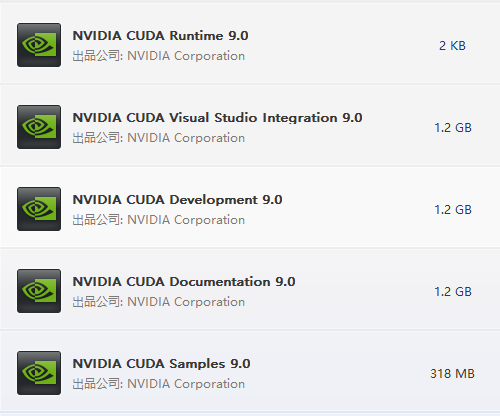Click publisher text under CUDA Development 9.0

[159, 220]
